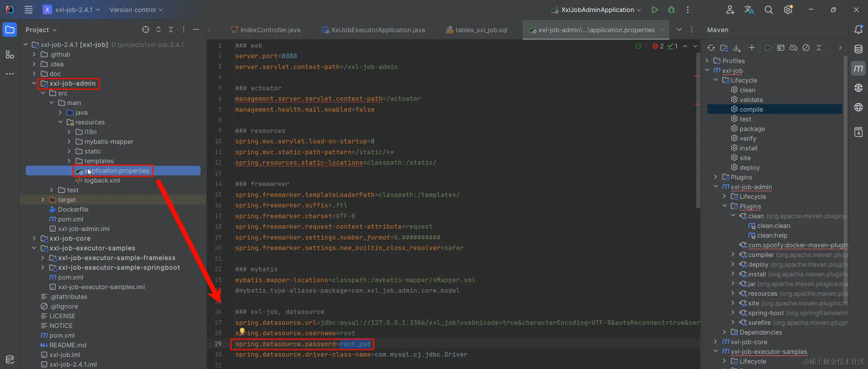The height and width of the screenshot is (369, 868).
Task: Toggle skip tests mode in Maven toolbar
Action: [806, 48]
